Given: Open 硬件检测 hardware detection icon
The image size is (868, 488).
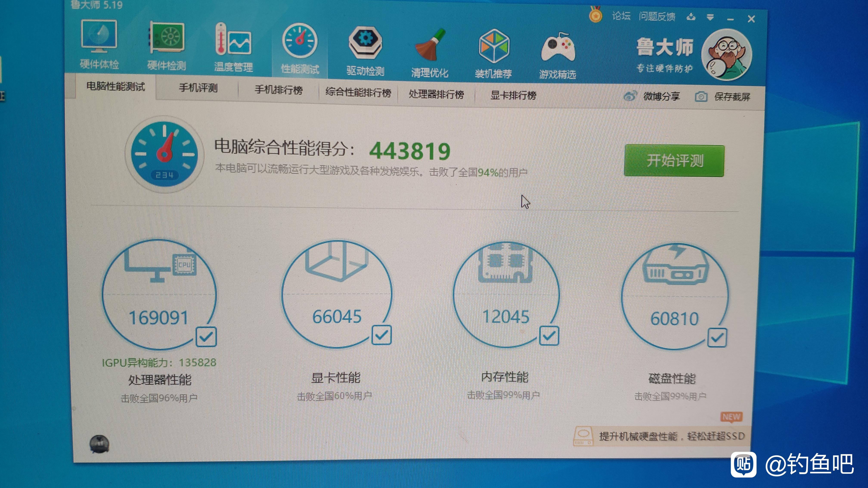Looking at the screenshot, I should [167, 37].
